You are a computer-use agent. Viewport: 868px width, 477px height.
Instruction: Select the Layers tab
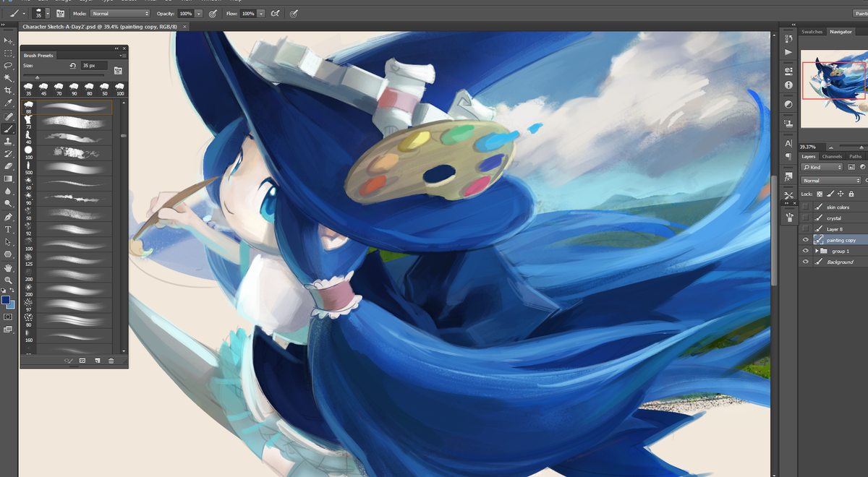(809, 156)
